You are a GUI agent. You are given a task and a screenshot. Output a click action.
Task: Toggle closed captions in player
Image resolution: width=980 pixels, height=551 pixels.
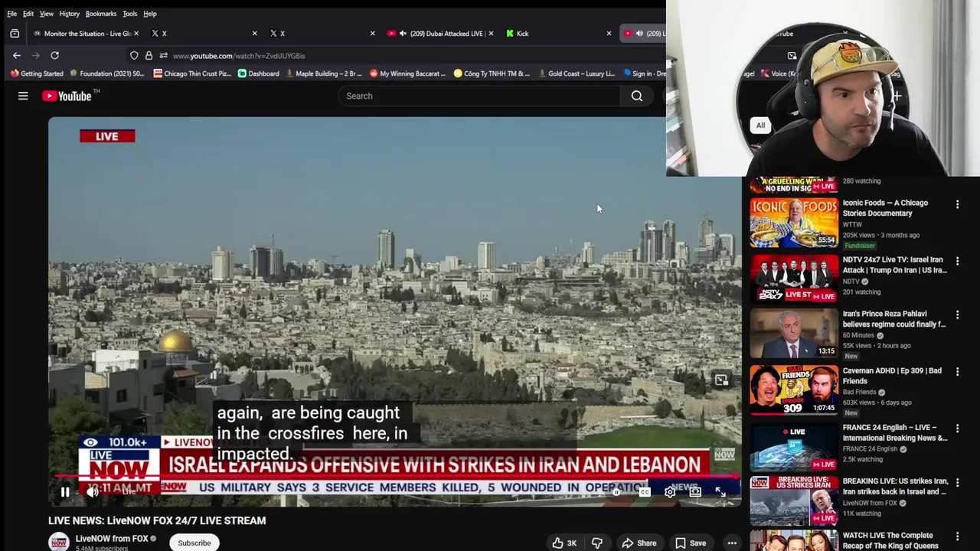[645, 493]
